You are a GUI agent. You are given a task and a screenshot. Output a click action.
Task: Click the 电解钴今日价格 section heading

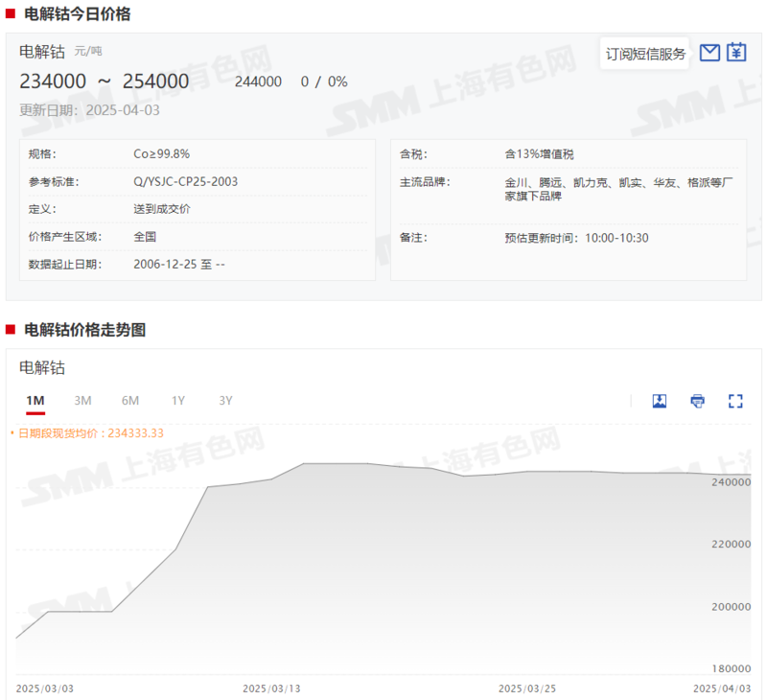78,14
